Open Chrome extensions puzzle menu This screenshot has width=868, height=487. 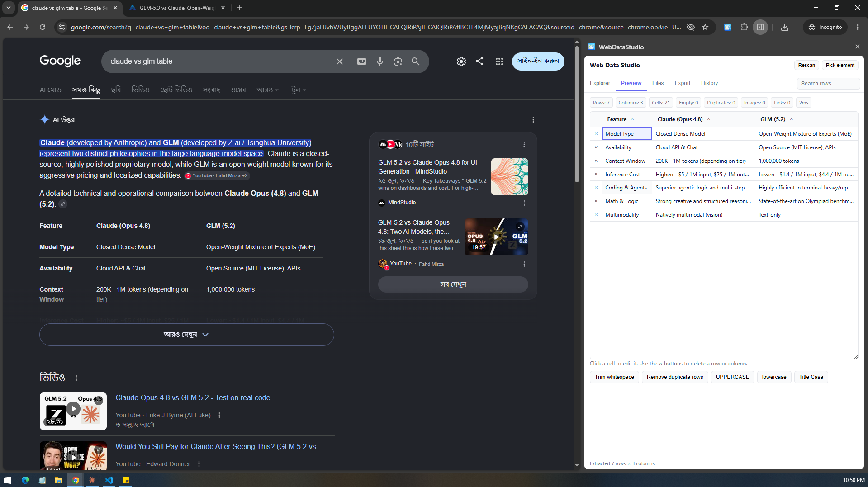click(x=744, y=27)
